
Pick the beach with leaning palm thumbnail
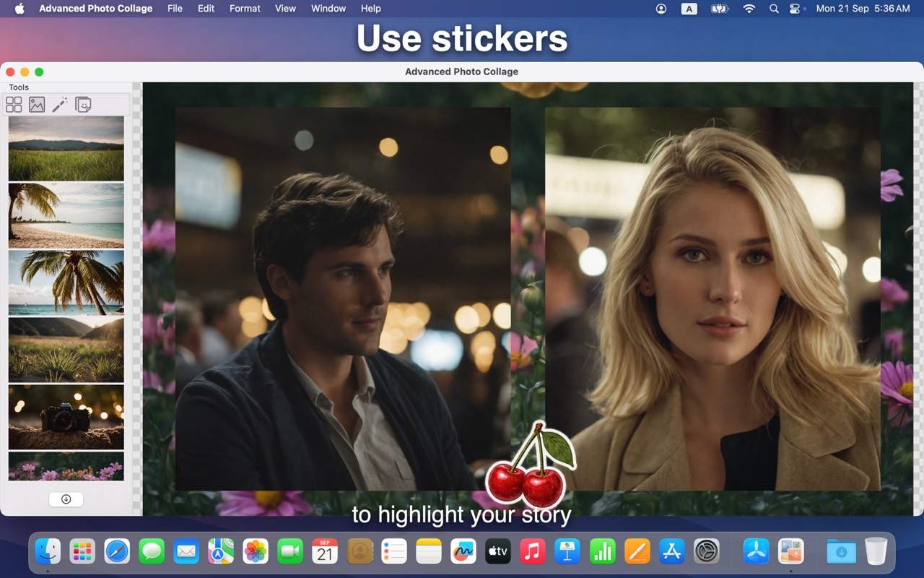point(66,215)
